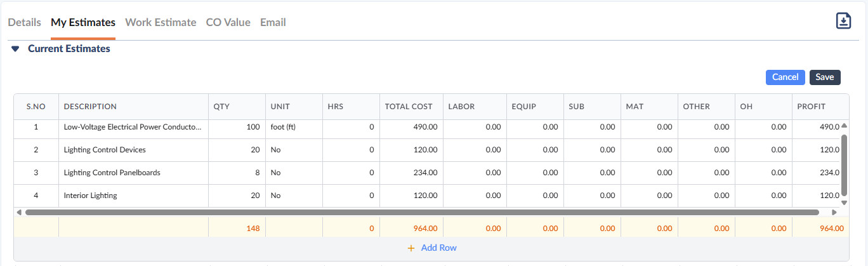Edit quantity 100 in row 1

237,127
